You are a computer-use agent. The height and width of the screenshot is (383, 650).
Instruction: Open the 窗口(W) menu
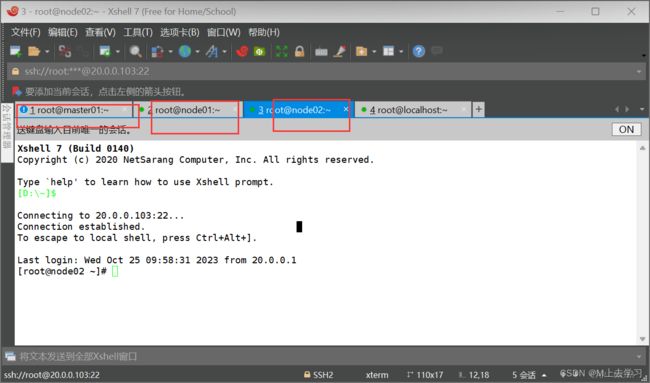pos(224,32)
